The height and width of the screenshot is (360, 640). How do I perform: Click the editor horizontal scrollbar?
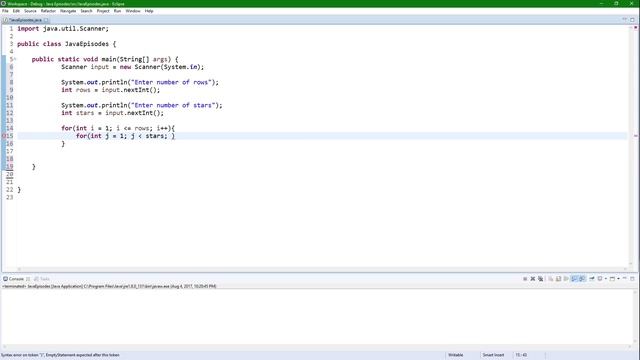click(322, 269)
